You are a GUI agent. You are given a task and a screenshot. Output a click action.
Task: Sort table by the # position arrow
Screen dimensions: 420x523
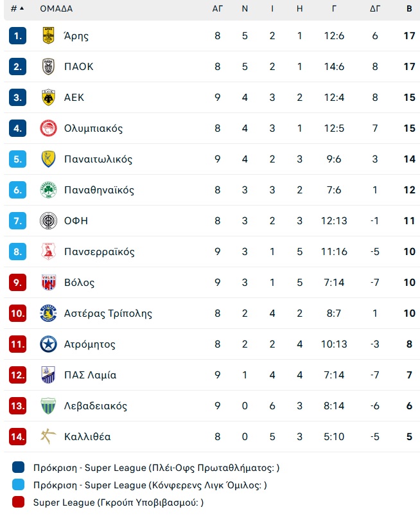pyautogui.click(x=18, y=8)
